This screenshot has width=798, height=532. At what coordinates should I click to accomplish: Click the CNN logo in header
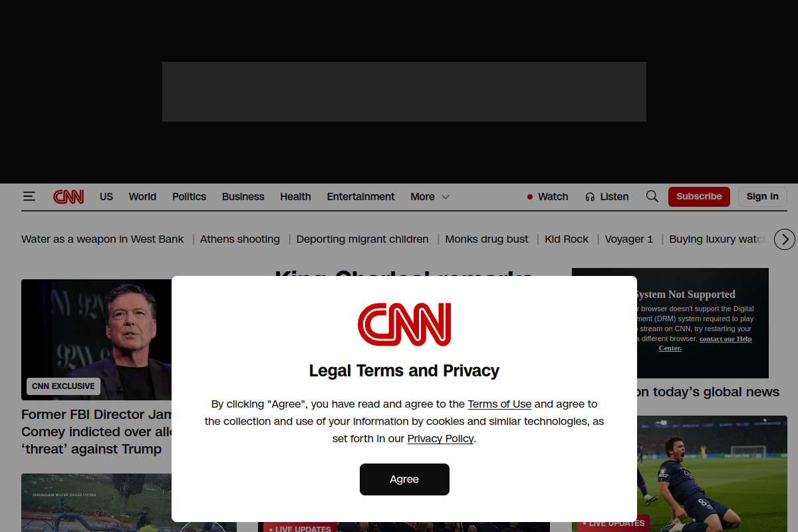[68, 197]
